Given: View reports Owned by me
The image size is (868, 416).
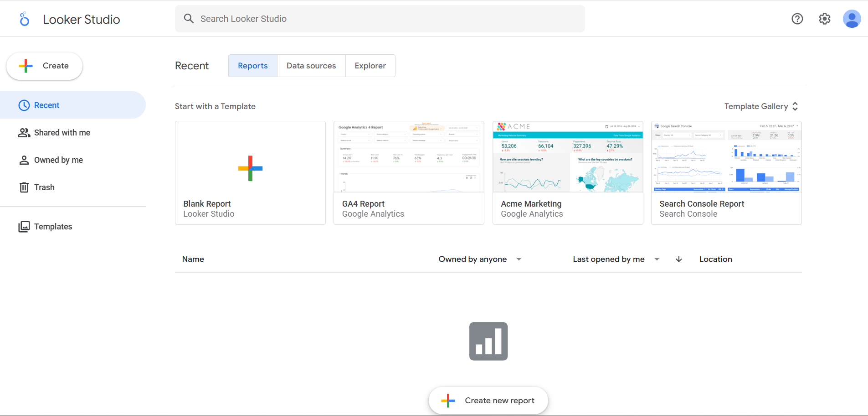Looking at the screenshot, I should (x=58, y=160).
